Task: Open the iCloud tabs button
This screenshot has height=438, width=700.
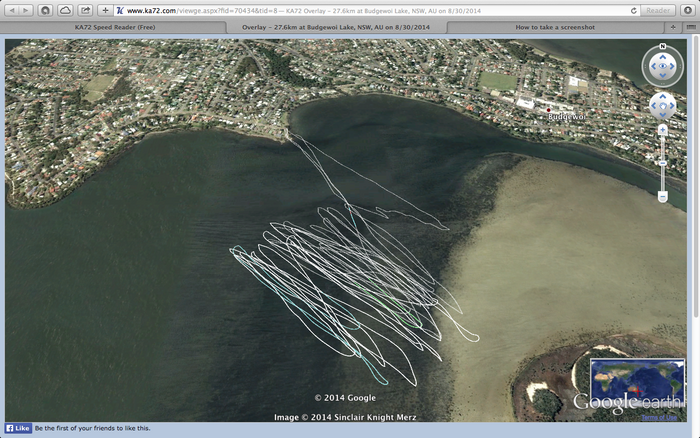Action: coord(65,10)
